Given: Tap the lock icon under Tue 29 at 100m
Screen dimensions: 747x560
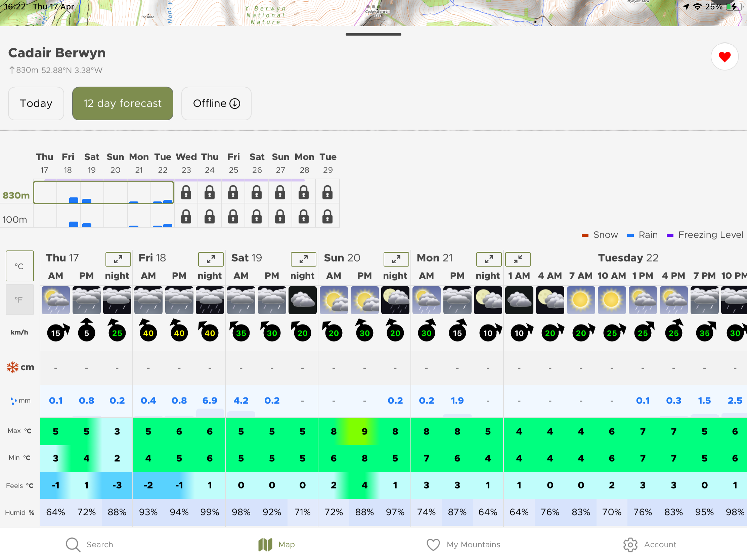Looking at the screenshot, I should click(327, 216).
